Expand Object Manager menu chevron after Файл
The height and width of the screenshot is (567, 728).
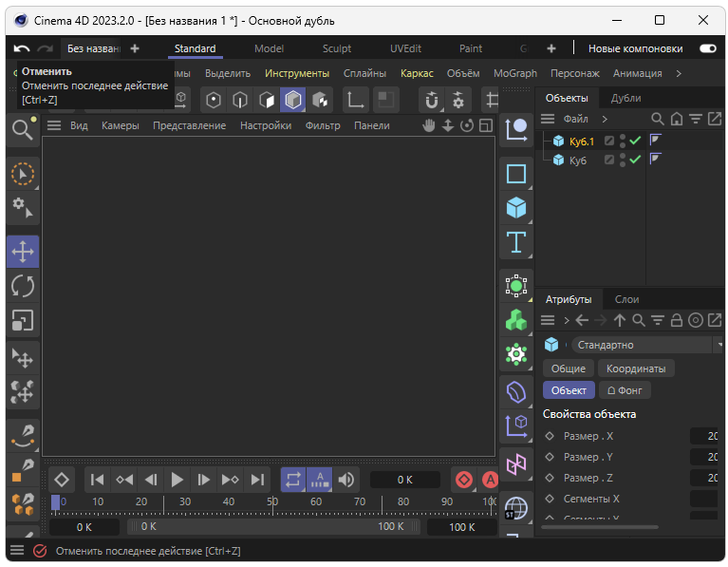(x=605, y=119)
